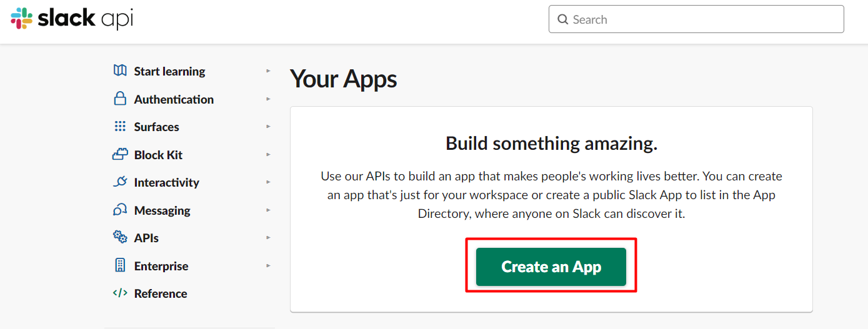This screenshot has width=868, height=329.
Task: Focus the Search input field
Action: tap(696, 19)
